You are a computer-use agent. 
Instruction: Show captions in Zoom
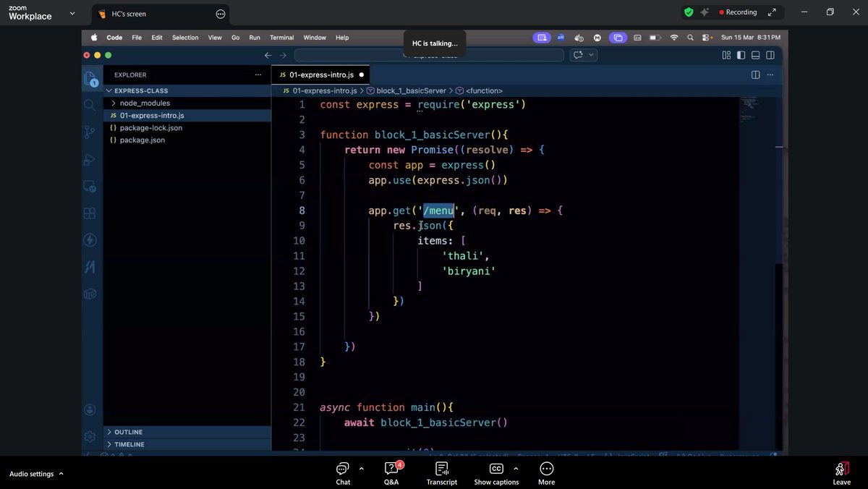coord(496,472)
